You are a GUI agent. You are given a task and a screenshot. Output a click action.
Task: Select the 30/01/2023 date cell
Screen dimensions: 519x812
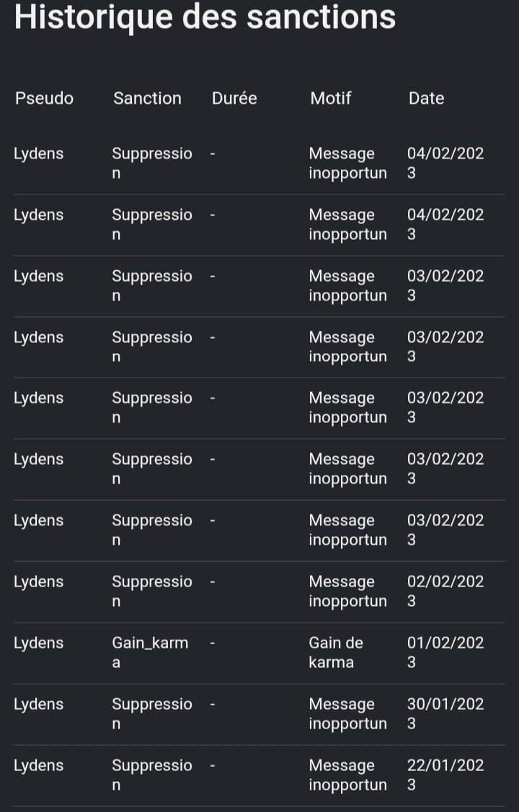pos(445,713)
